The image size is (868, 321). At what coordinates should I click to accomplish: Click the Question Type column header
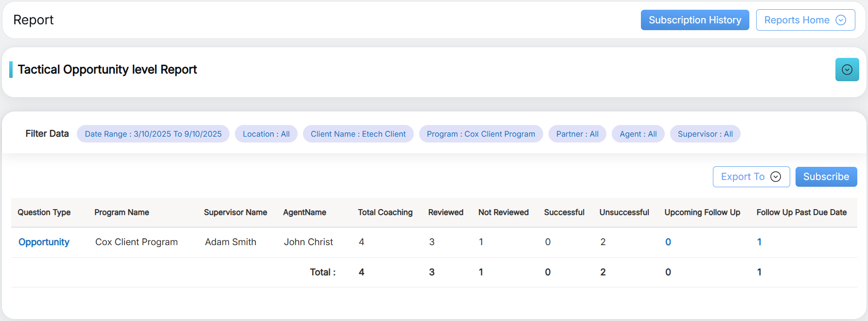(44, 212)
